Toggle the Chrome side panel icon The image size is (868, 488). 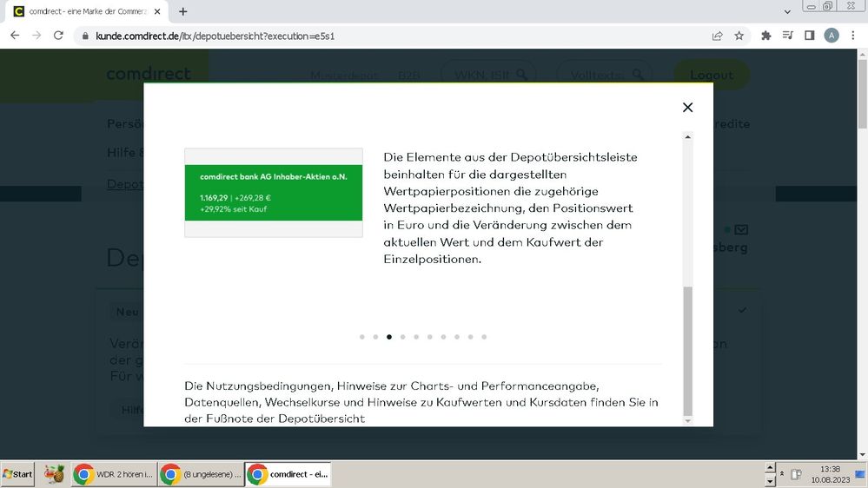pyautogui.click(x=809, y=36)
